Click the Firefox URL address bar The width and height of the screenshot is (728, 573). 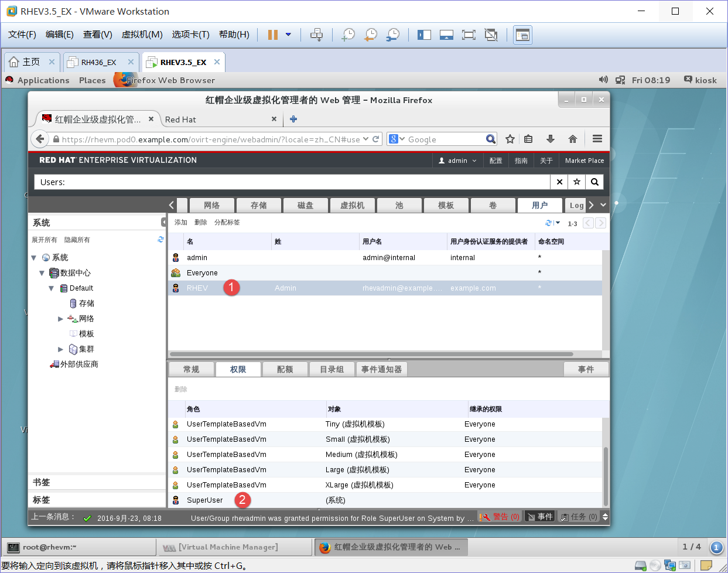(211, 139)
